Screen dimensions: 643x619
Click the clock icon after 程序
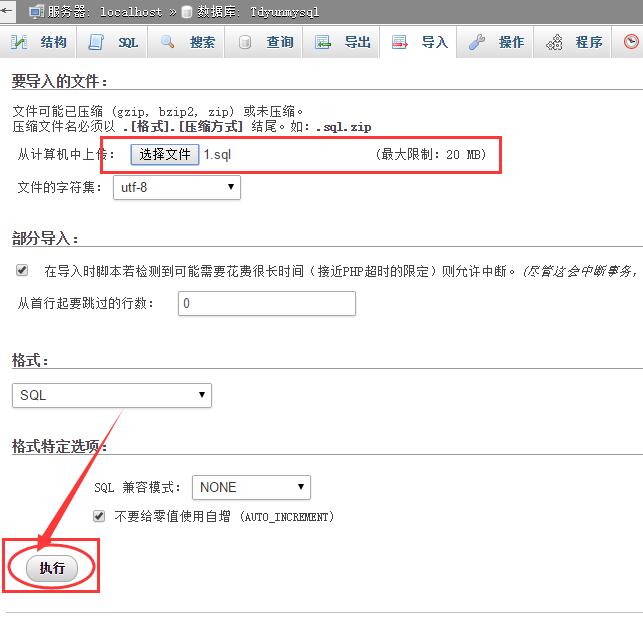pyautogui.click(x=631, y=42)
